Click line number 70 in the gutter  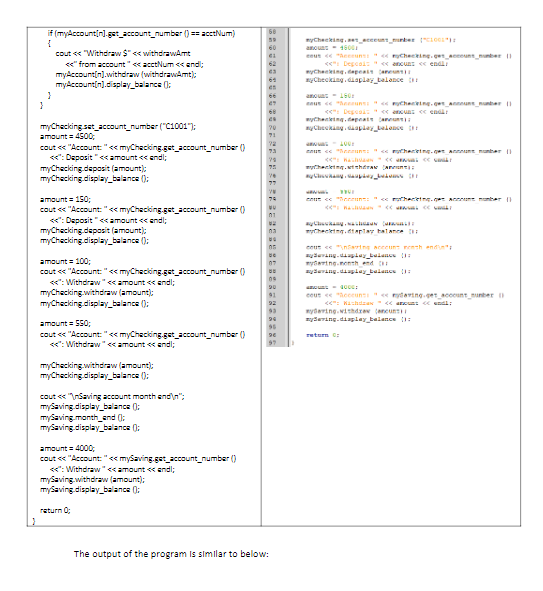click(272, 127)
